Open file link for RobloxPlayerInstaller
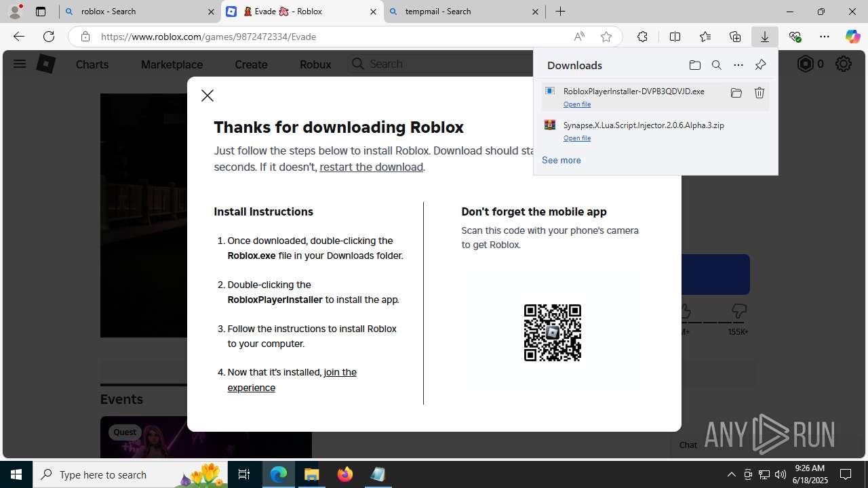Image resolution: width=868 pixels, height=488 pixels. [x=577, y=104]
